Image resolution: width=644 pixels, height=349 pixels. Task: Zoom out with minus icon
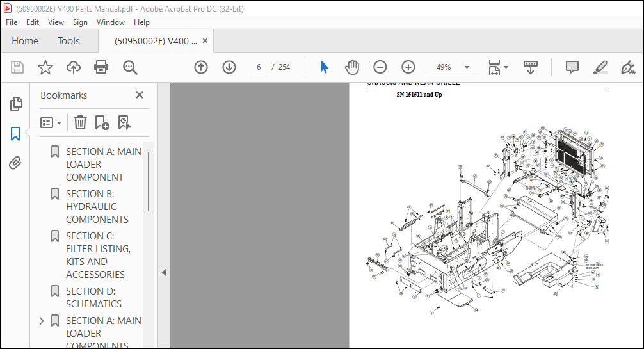[x=380, y=67]
